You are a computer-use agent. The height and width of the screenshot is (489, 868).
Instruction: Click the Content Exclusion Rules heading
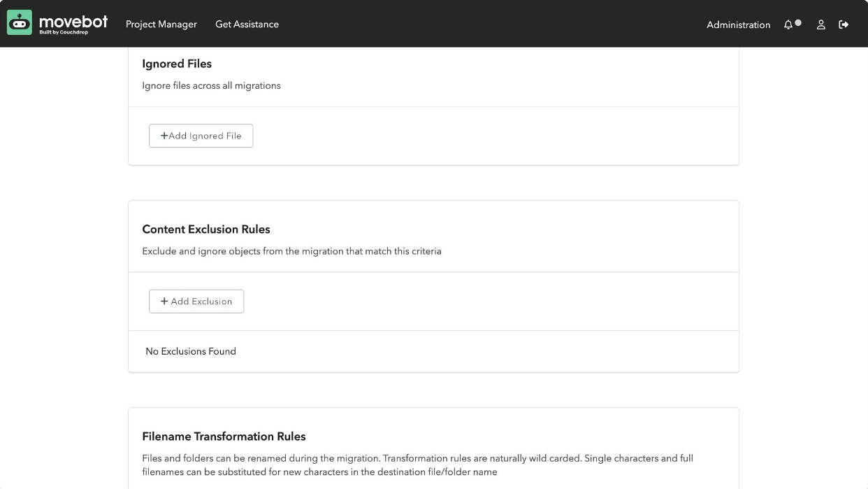click(x=206, y=229)
